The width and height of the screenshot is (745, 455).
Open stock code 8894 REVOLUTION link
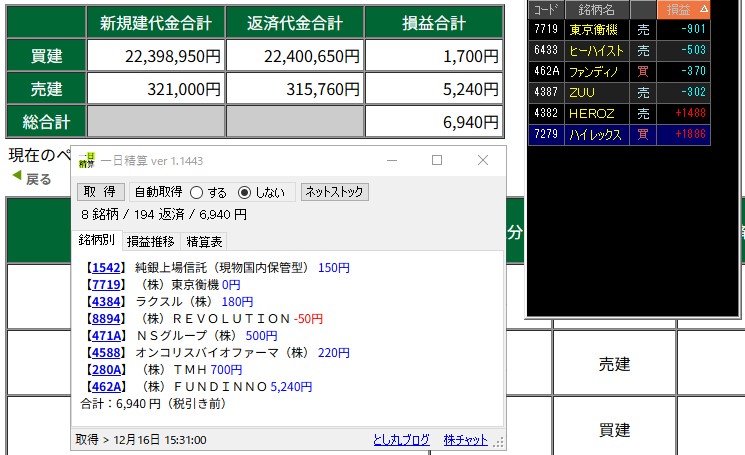(105, 319)
